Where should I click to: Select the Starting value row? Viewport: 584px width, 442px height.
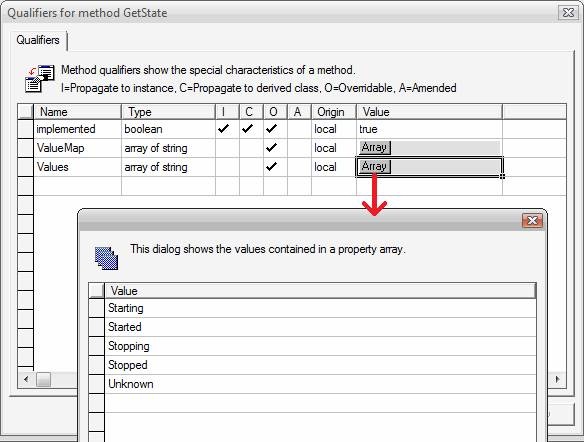[x=320, y=308]
